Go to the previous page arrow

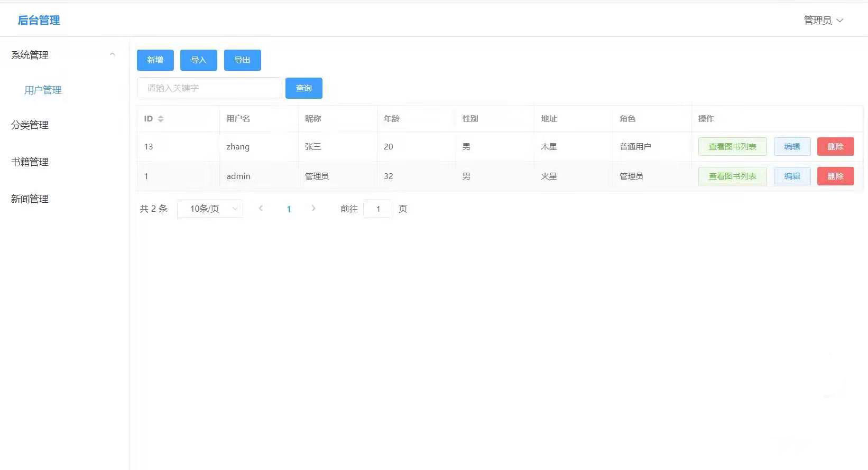click(x=261, y=209)
